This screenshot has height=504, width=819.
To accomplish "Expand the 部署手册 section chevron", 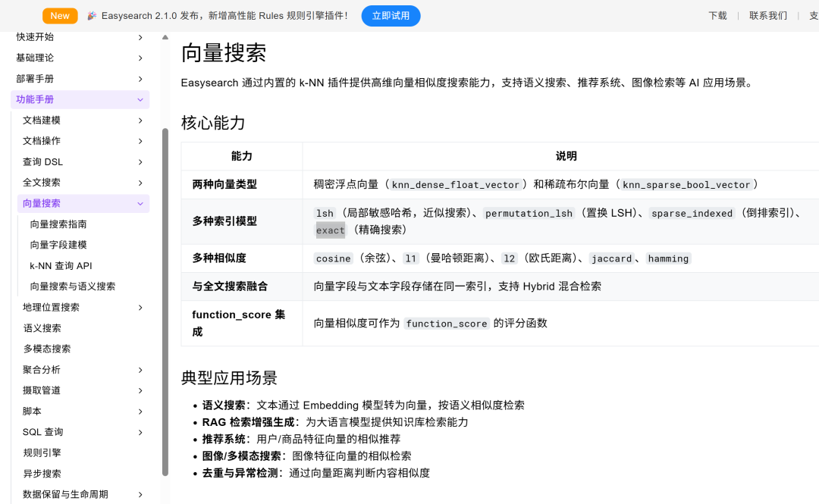I will tap(140, 79).
